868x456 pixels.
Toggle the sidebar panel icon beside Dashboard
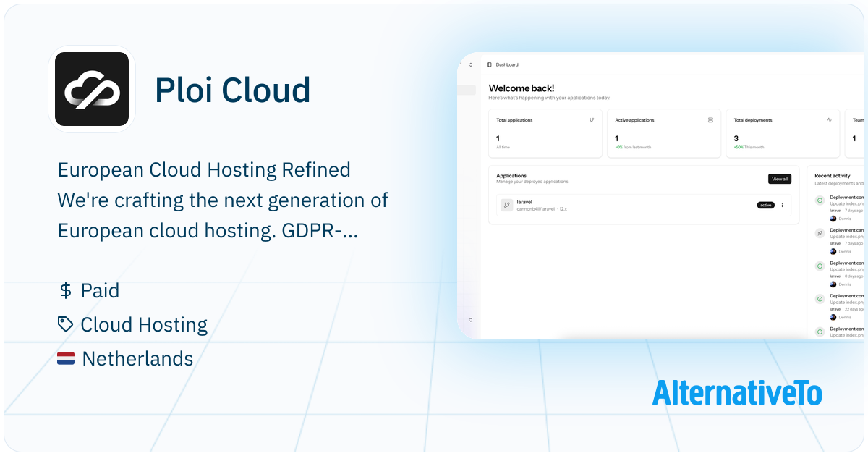[x=489, y=64]
